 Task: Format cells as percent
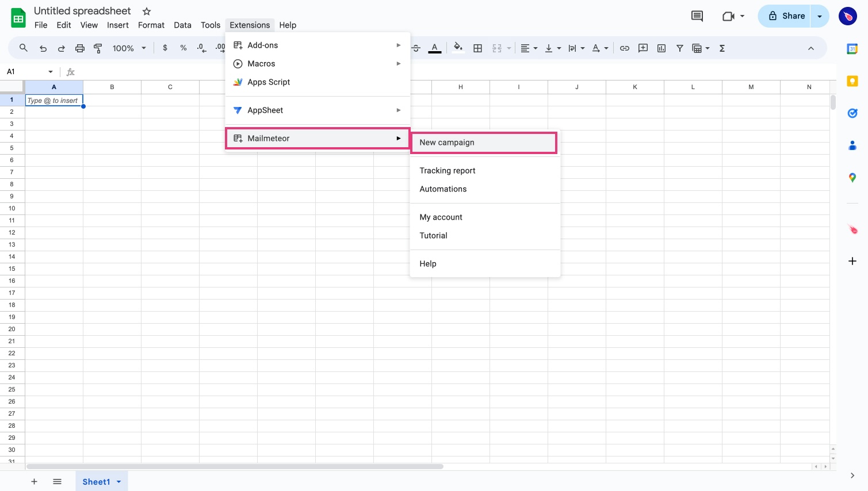tap(183, 48)
